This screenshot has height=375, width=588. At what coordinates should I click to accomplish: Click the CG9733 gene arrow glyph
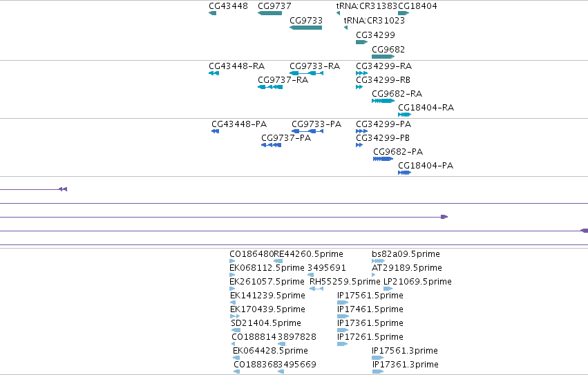[305, 28]
